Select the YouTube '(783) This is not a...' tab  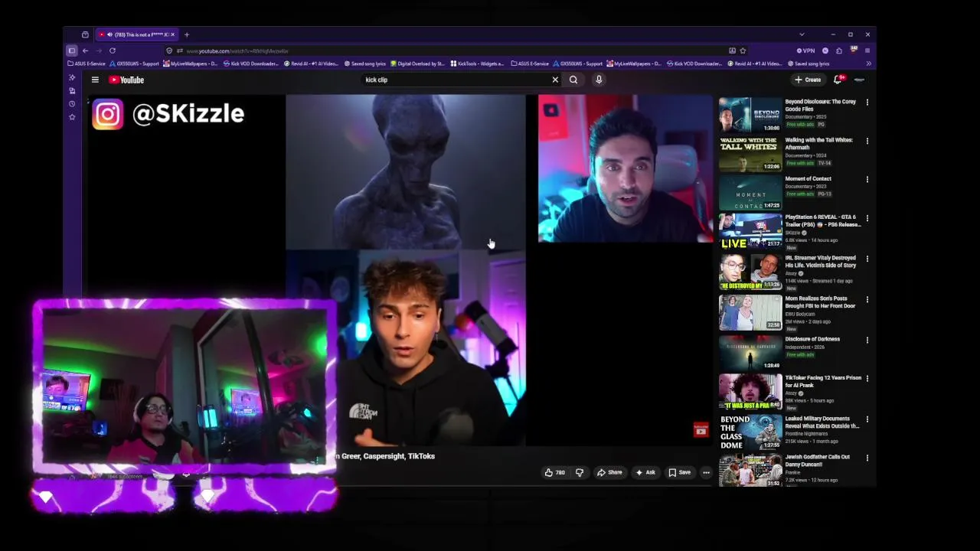(x=136, y=34)
